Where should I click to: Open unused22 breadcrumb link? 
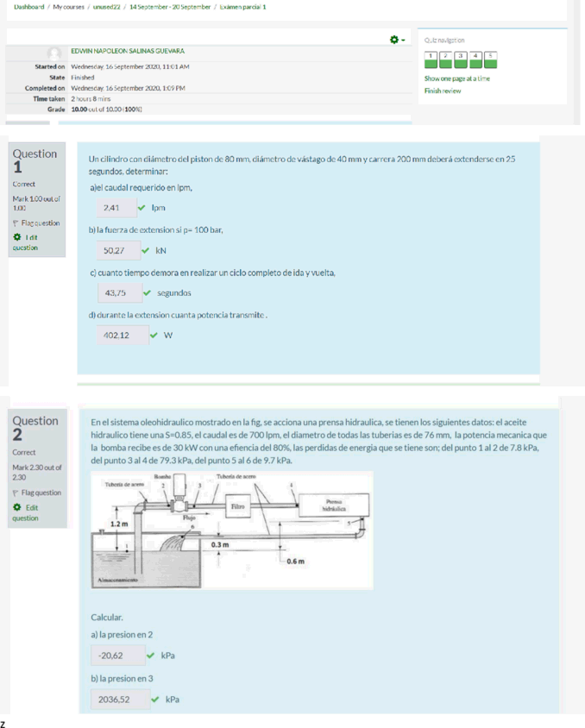(106, 7)
